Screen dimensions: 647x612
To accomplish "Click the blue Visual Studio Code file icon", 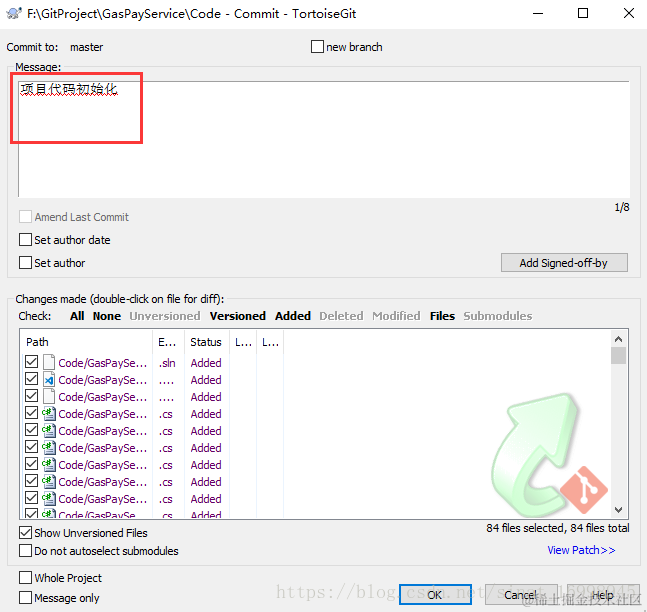I will (49, 379).
